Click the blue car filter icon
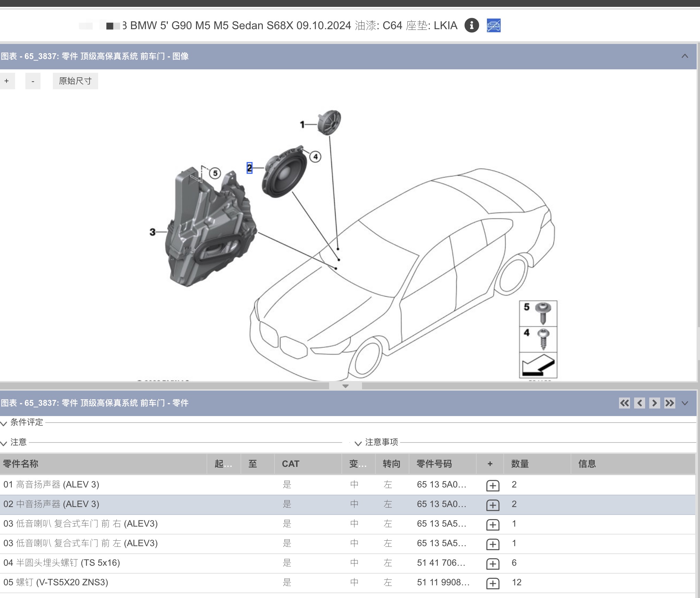The height and width of the screenshot is (598, 700). [493, 25]
